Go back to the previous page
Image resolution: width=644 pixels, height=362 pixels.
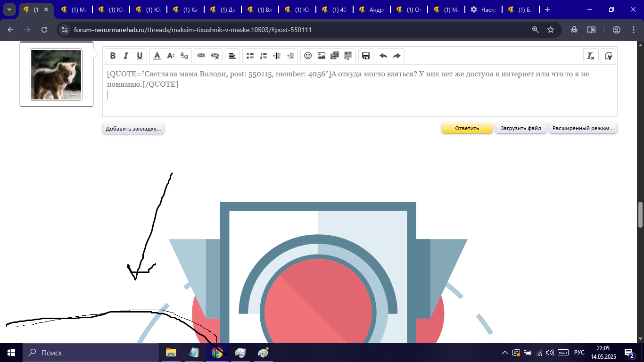click(x=10, y=30)
